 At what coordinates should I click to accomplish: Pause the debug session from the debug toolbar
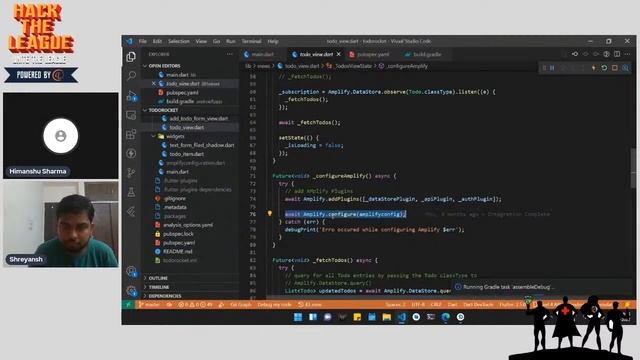[552, 68]
